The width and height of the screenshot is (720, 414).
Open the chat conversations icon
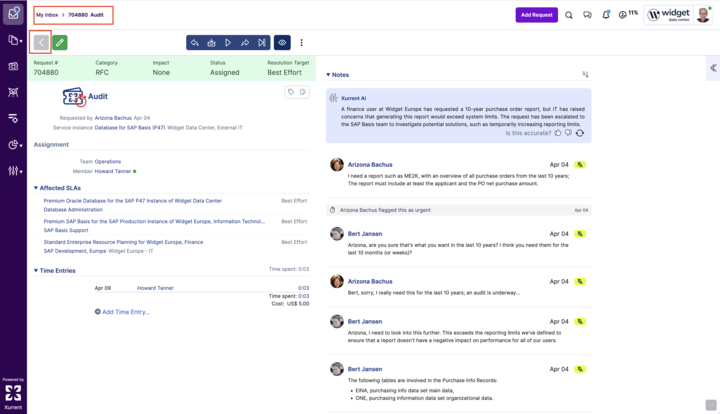(587, 15)
